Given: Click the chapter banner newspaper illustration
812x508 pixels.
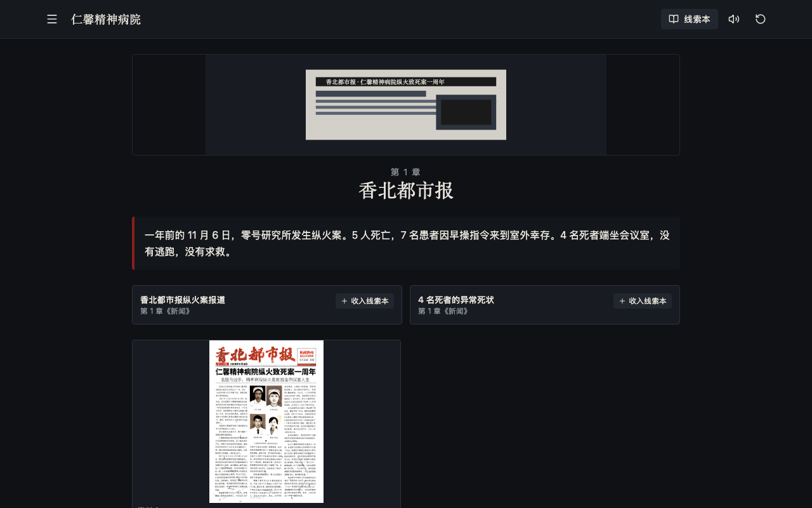Looking at the screenshot, I should pyautogui.click(x=406, y=105).
